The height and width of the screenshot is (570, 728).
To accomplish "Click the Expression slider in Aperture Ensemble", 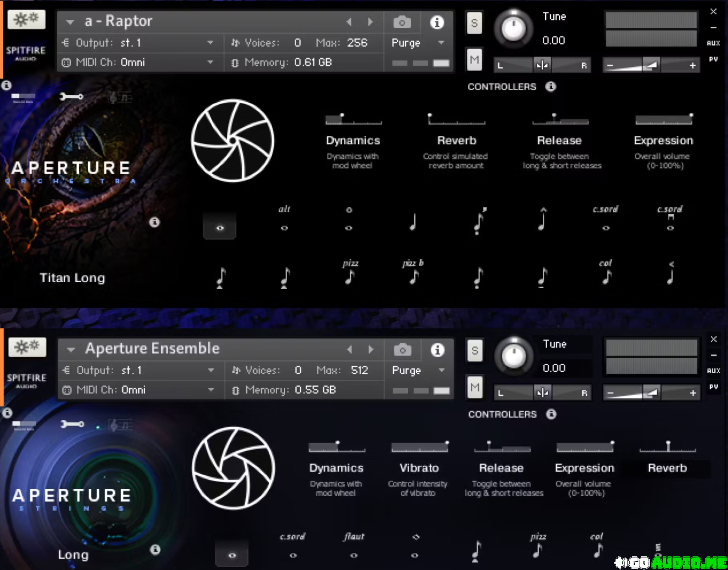I will [585, 447].
